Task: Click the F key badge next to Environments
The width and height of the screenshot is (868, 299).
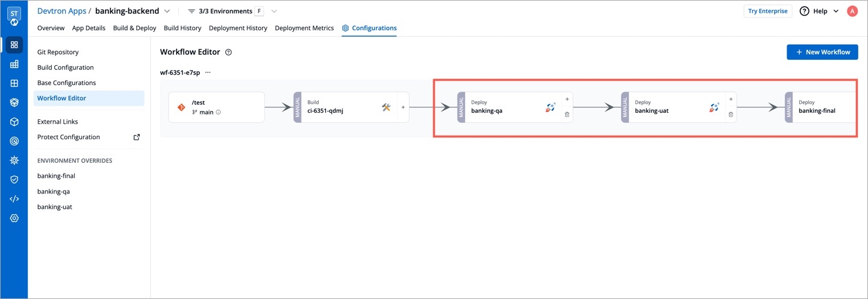Action: point(260,11)
